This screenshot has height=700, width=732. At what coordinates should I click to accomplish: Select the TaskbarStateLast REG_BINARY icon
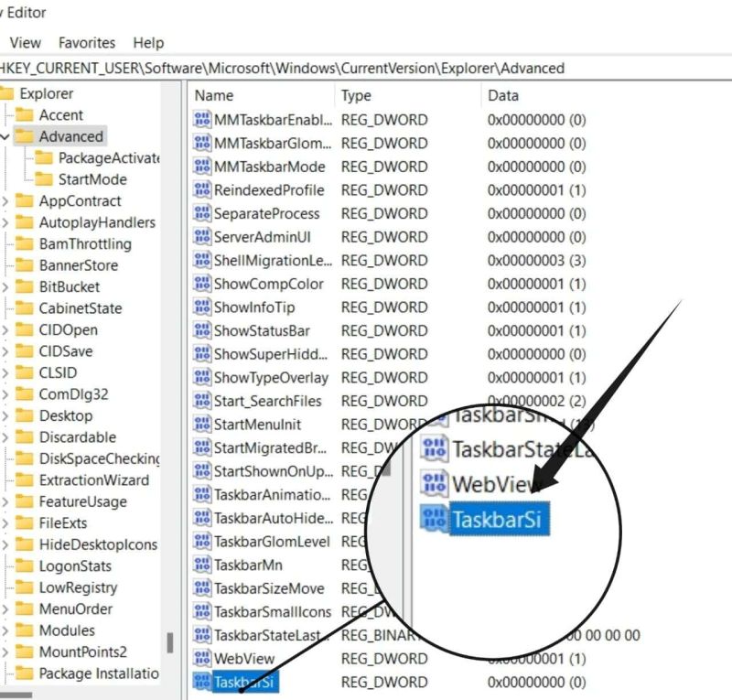point(203,635)
